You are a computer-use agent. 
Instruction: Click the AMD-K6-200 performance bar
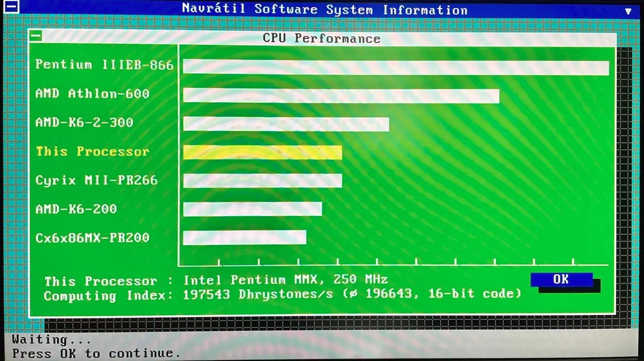tap(252, 209)
